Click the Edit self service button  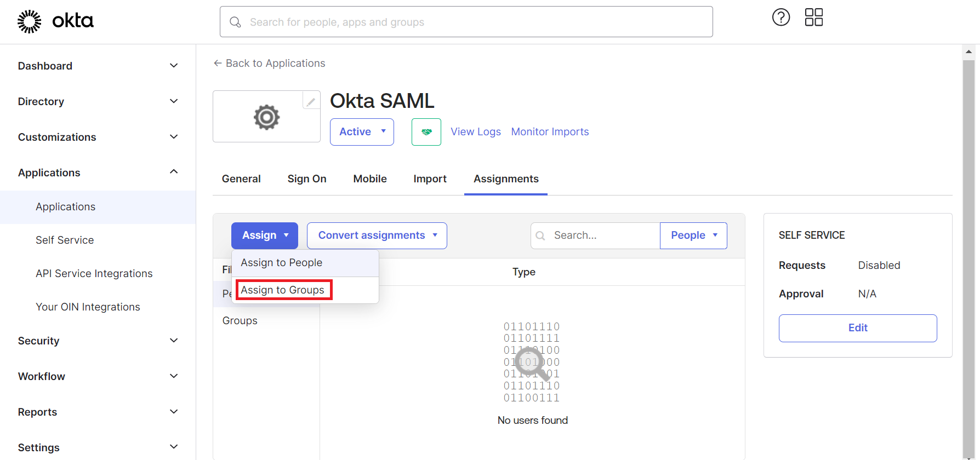(857, 328)
